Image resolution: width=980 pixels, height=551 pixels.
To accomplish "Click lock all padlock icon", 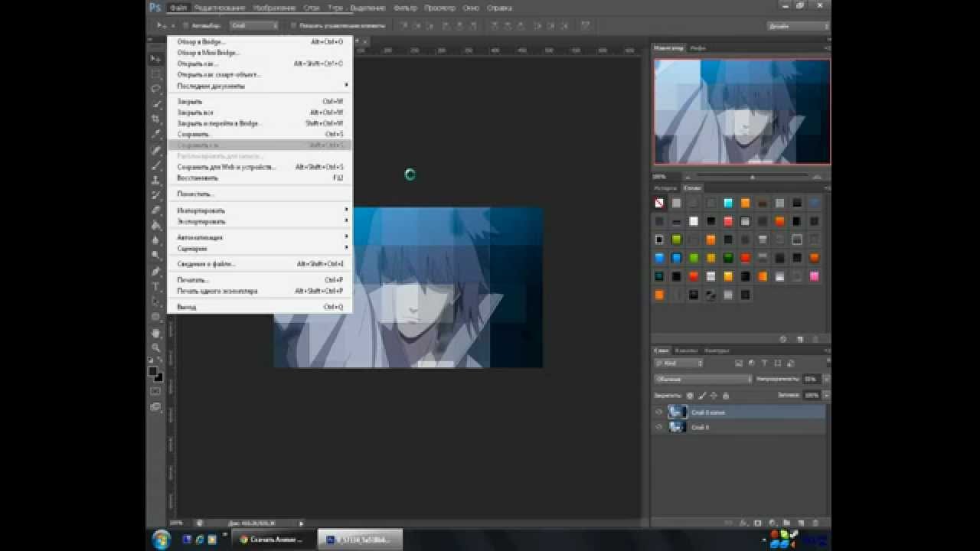I will [726, 396].
